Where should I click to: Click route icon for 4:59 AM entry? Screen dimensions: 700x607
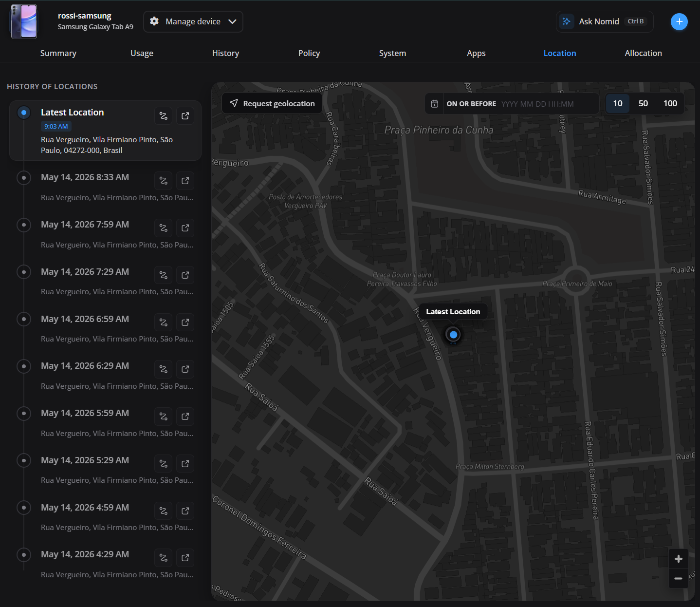click(164, 511)
